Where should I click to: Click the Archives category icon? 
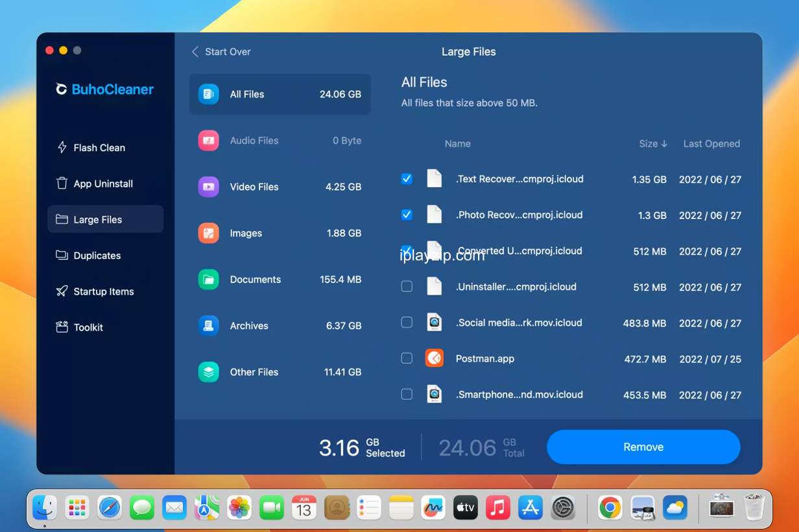(x=208, y=325)
